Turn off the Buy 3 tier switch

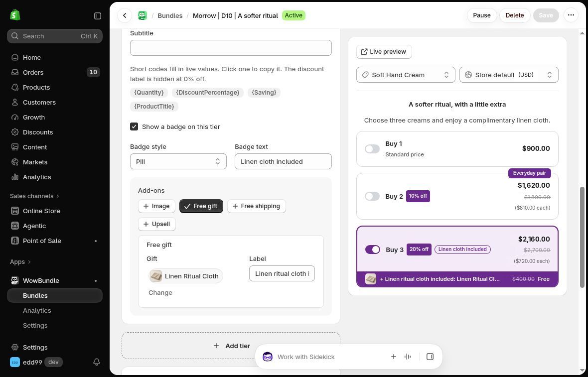tap(372, 250)
